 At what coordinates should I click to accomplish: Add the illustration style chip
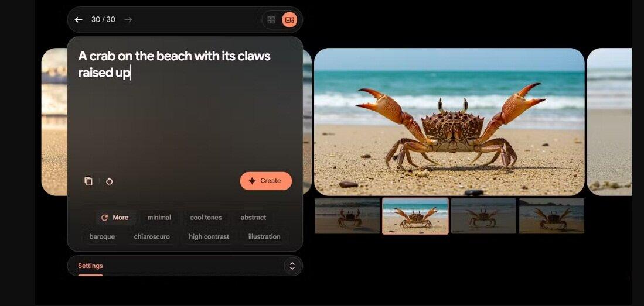pos(264,237)
